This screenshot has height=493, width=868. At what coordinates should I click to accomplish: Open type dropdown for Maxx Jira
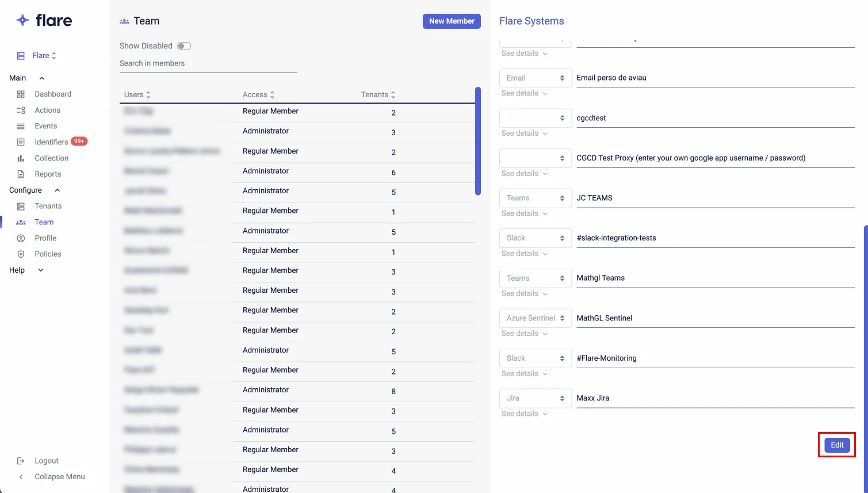536,398
